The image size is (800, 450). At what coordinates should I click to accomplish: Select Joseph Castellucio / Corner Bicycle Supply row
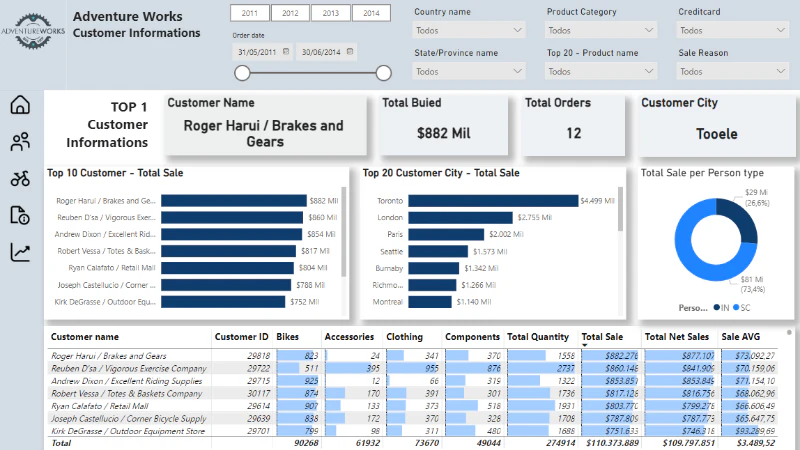(x=413, y=418)
